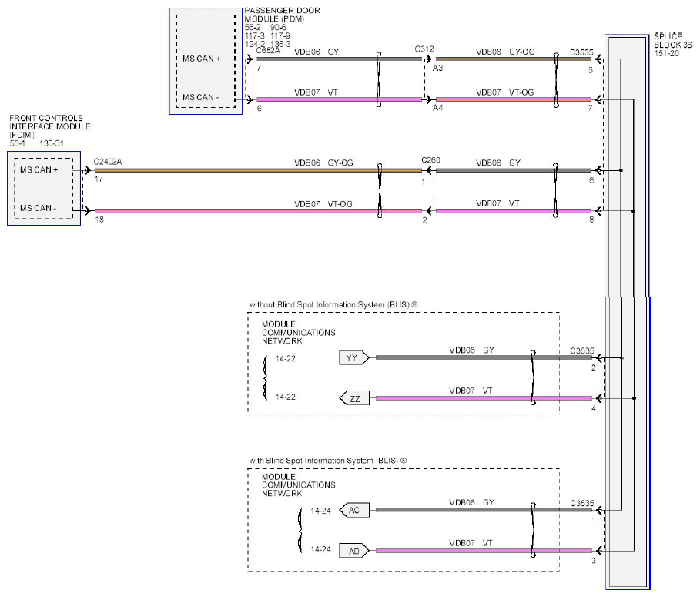Open page reference 117-3 under PDM

[x=254, y=35]
